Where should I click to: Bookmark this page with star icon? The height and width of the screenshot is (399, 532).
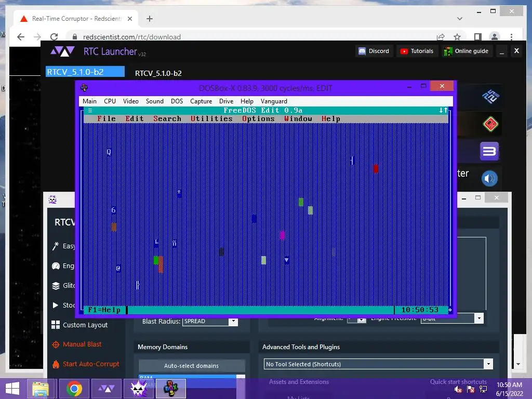(x=457, y=37)
